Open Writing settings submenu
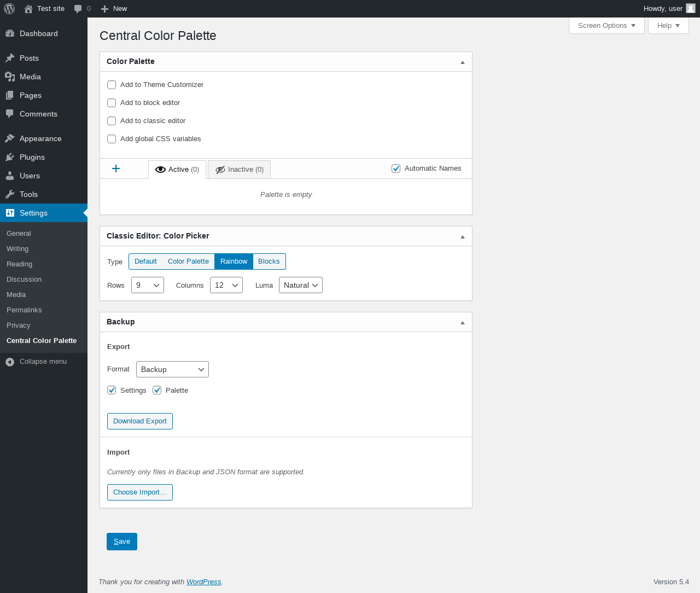The image size is (700, 593). 17,249
